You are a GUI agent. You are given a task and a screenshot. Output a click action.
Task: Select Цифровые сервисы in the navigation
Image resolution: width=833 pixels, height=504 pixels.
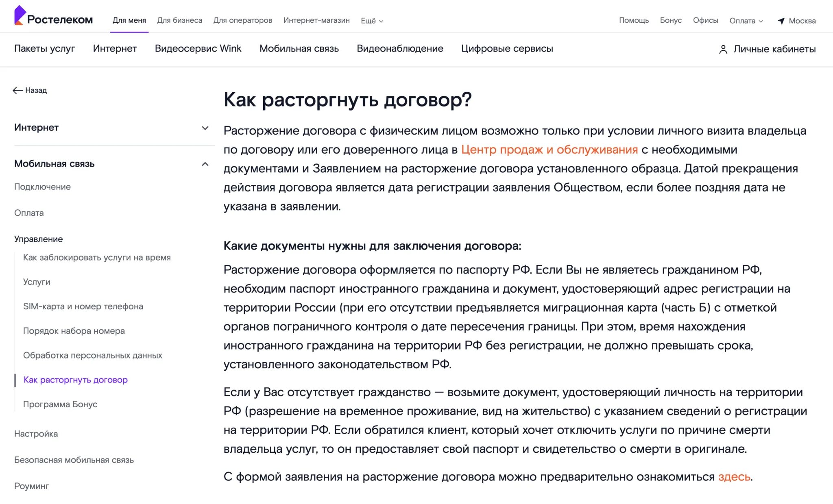coord(507,49)
